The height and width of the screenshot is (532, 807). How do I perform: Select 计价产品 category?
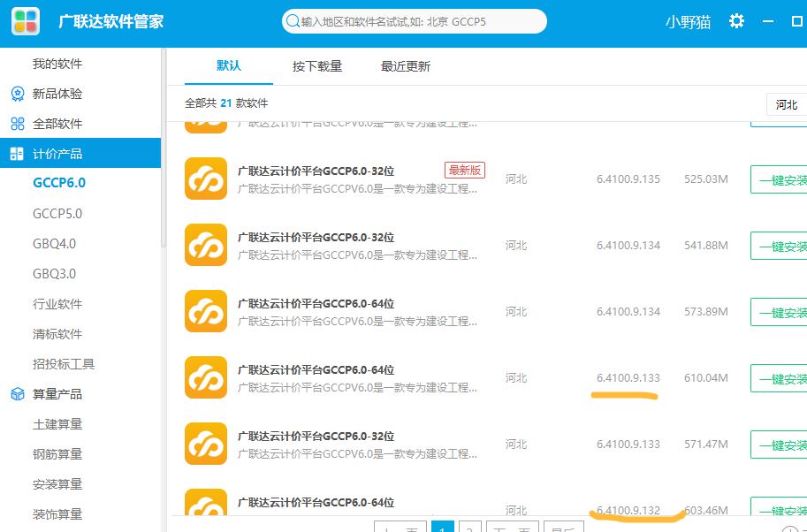click(80, 153)
